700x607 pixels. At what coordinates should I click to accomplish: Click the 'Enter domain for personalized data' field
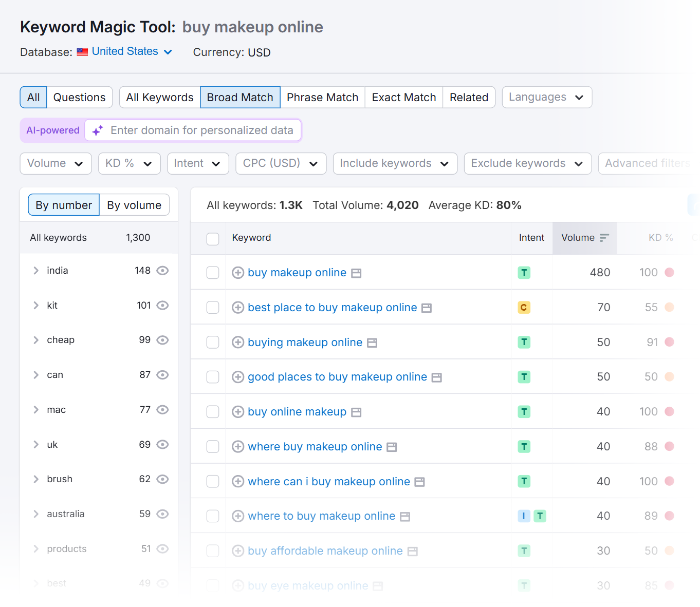[x=201, y=130]
